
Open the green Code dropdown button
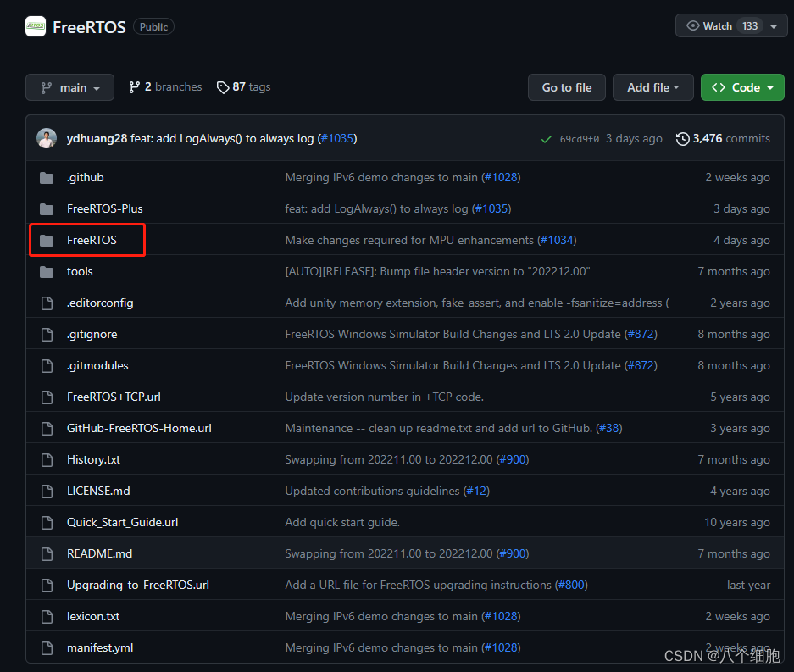742,87
